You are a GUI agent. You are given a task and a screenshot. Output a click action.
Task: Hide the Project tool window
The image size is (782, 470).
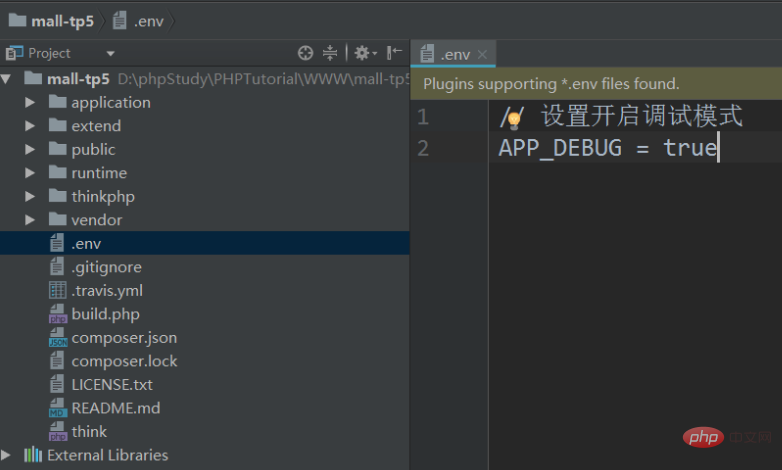[394, 53]
